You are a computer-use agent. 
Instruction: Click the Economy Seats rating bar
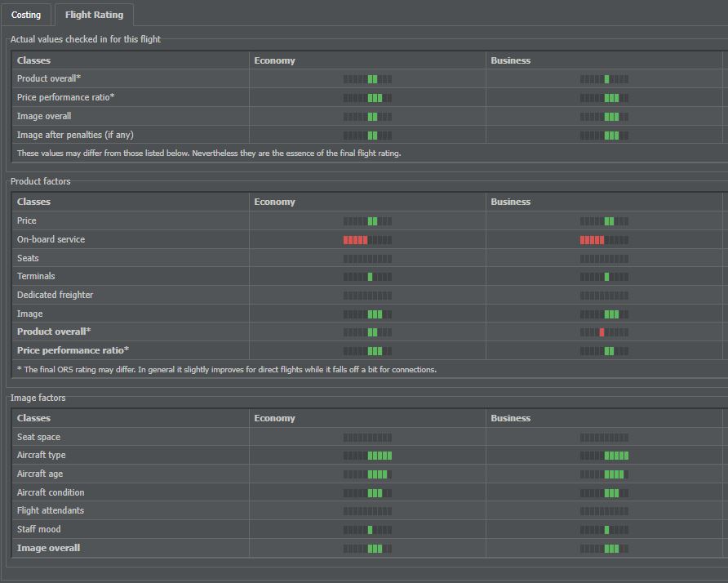[x=367, y=259]
